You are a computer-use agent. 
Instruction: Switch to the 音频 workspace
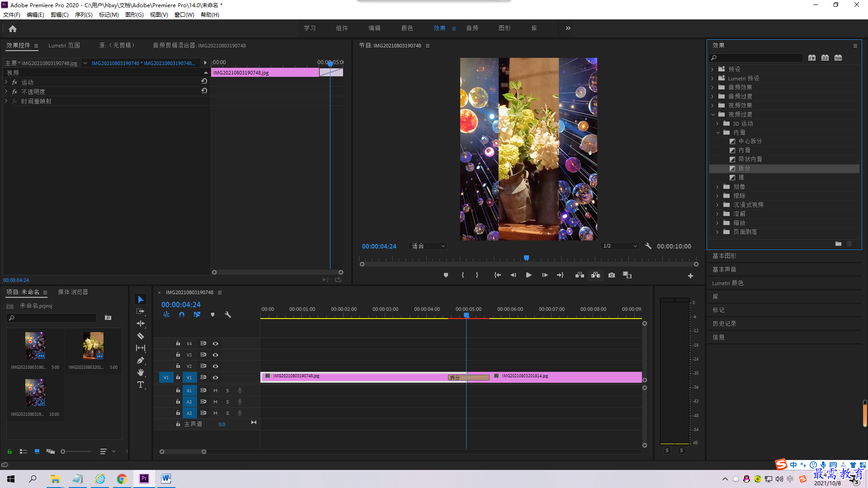[x=472, y=28]
